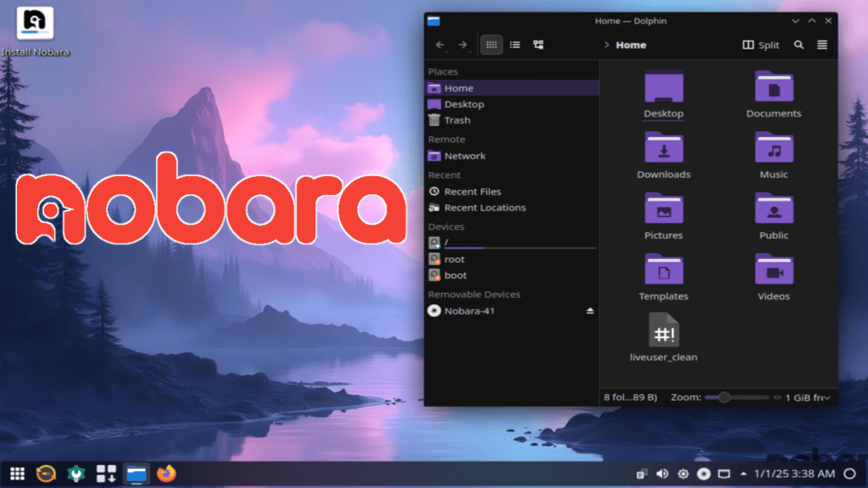Open Network in Remote section
The width and height of the screenshot is (868, 488).
[x=512, y=156]
